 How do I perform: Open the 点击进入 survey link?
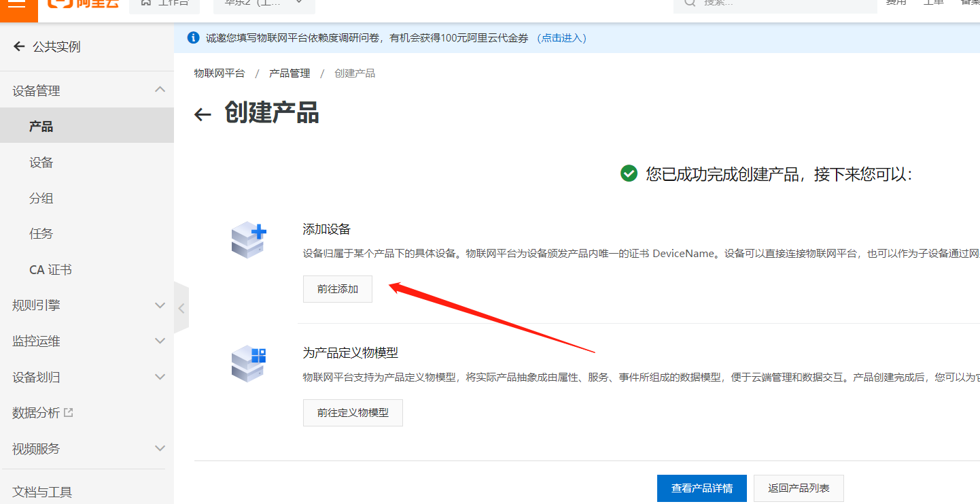click(560, 37)
